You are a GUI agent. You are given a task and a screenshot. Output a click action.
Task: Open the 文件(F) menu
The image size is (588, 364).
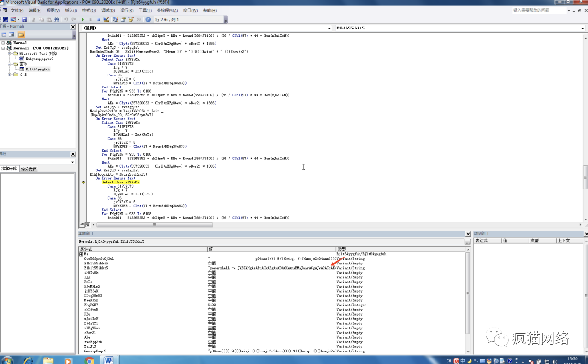pyautogui.click(x=17, y=11)
